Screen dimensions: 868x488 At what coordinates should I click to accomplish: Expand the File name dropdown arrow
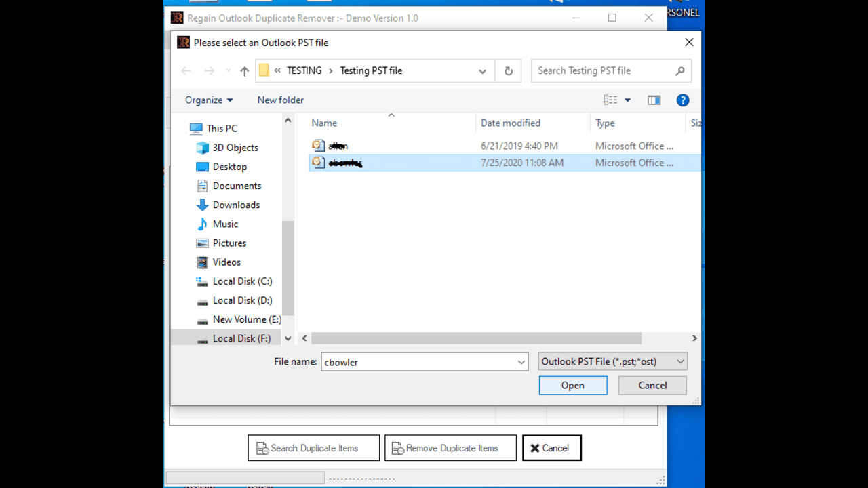coord(521,362)
